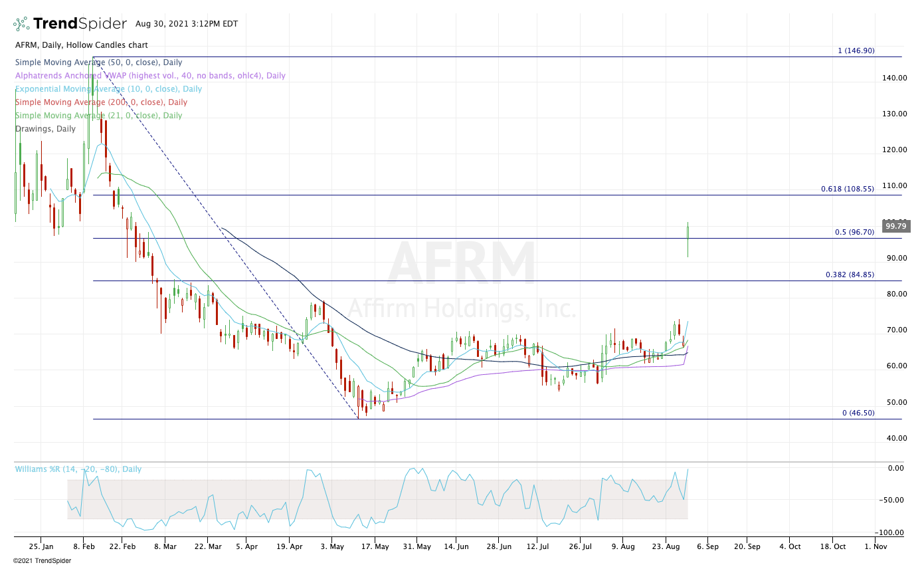Select the 23. Aug date label
Image resolution: width=924 pixels, height=567 pixels.
pos(665,546)
